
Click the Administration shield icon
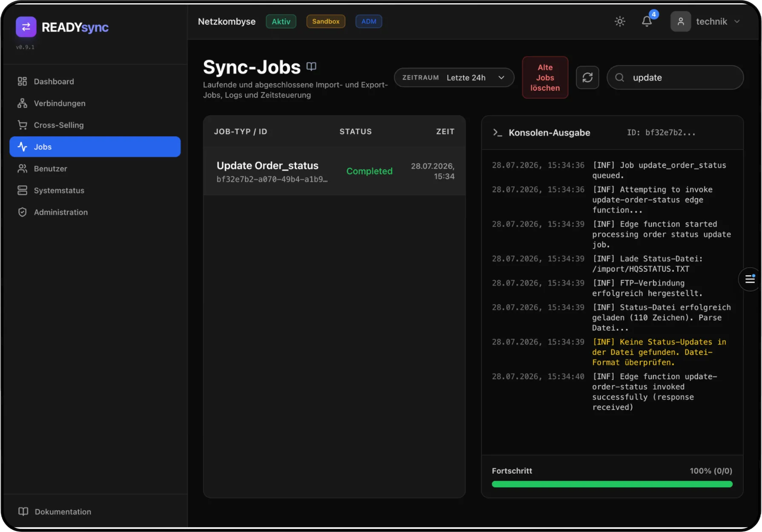[23, 212]
